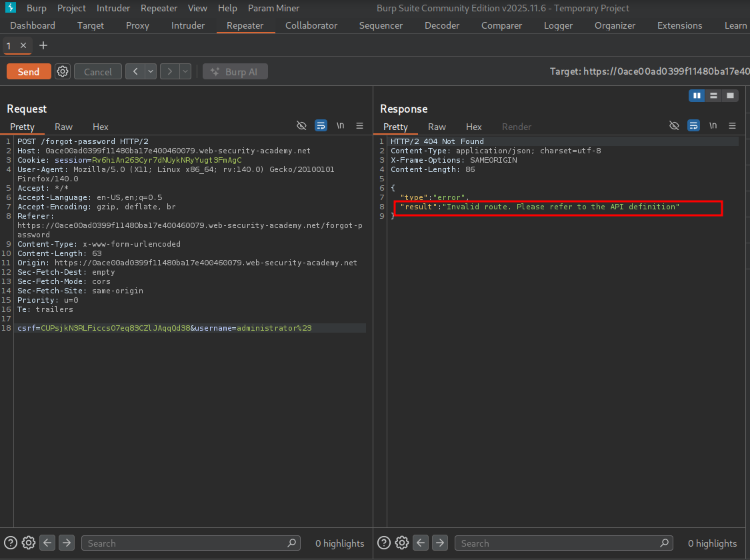Select side-by-side split layout icon
This screenshot has width=750, height=560.
click(697, 95)
